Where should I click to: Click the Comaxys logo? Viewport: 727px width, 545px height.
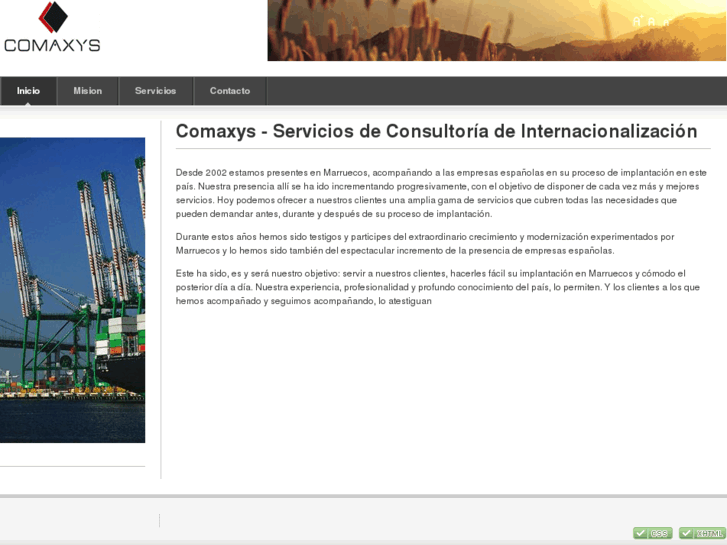(x=52, y=26)
